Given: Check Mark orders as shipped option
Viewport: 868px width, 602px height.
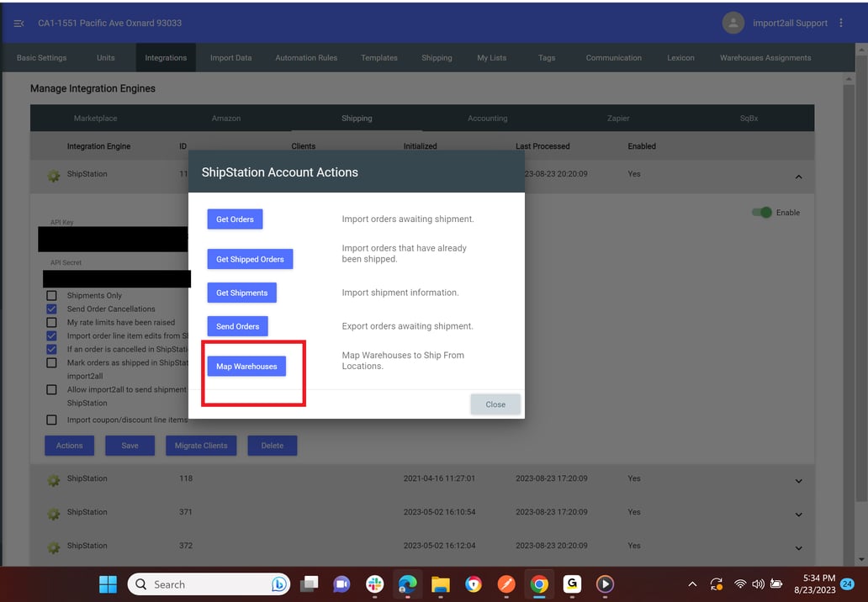Looking at the screenshot, I should coord(51,363).
